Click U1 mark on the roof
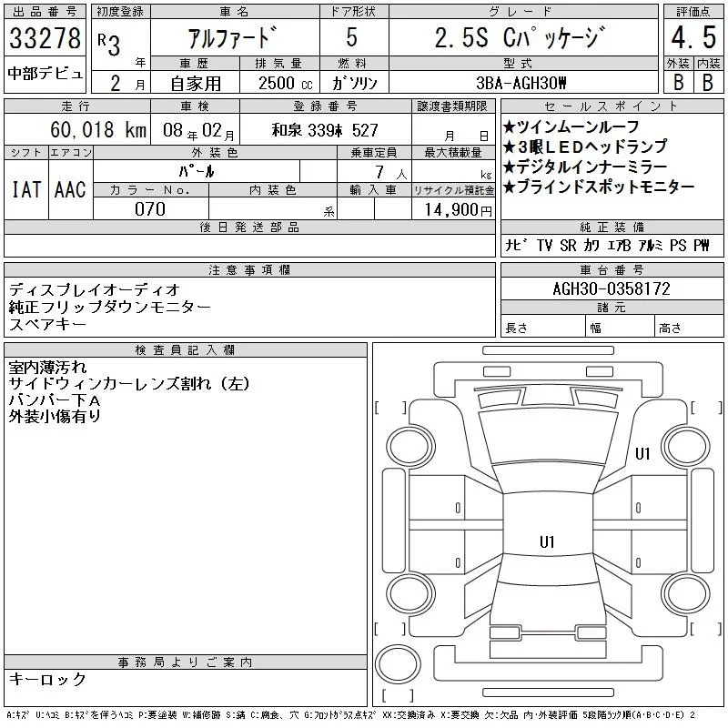728x728 pixels. [547, 541]
